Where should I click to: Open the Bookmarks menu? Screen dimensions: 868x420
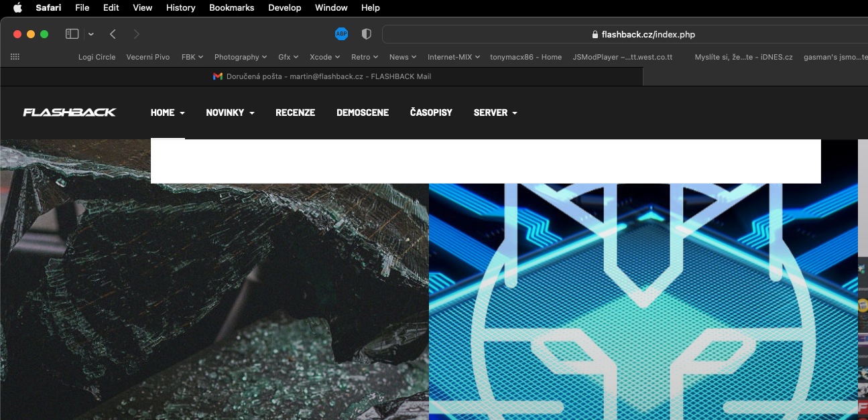click(x=232, y=8)
